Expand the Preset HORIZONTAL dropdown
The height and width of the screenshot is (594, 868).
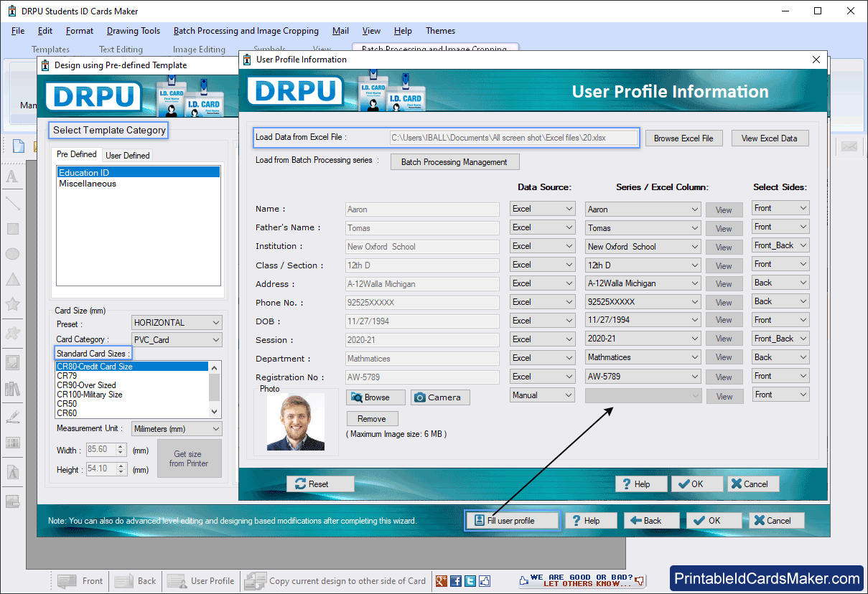(x=177, y=323)
